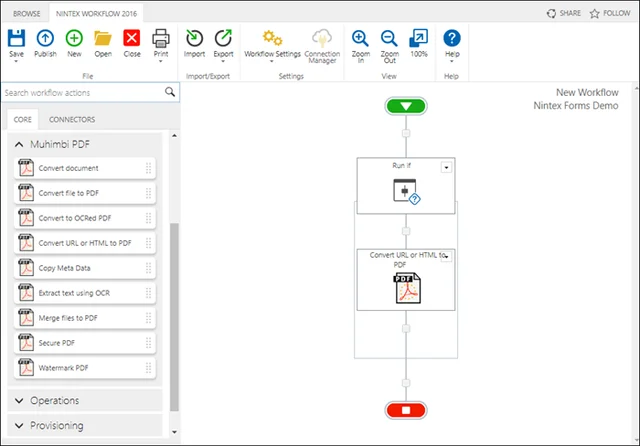Viewport: 640px width, 446px height.
Task: Click drop point below Convert URL action
Action: point(406,328)
